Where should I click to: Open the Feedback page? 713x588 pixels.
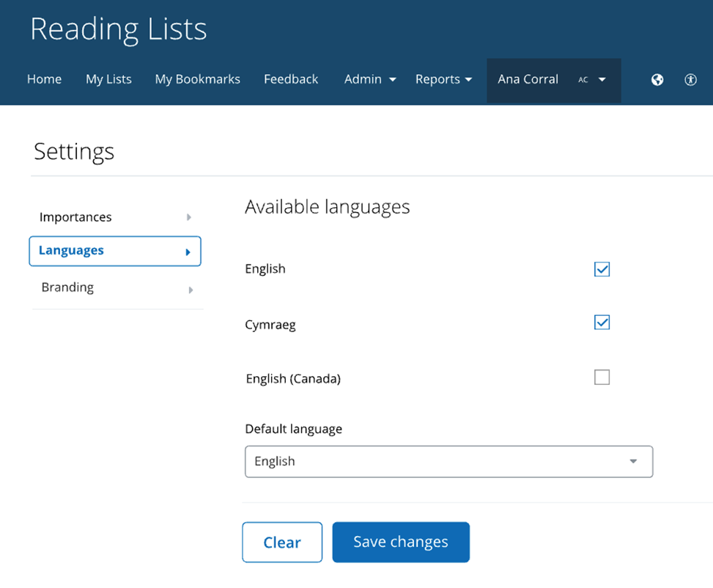coord(291,79)
